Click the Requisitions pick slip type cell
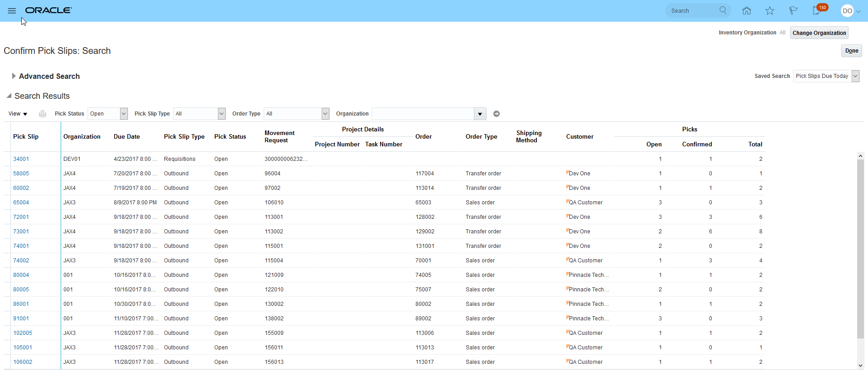The image size is (868, 377). [x=180, y=159]
